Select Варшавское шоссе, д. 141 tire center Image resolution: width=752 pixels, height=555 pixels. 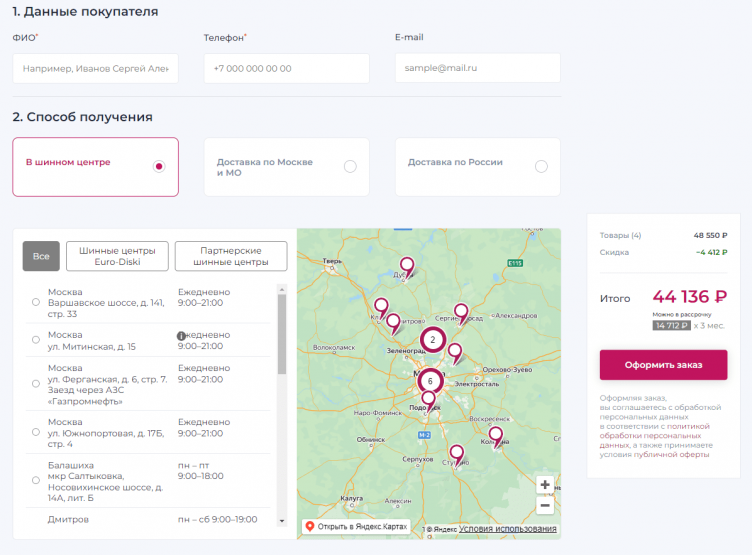(37, 301)
